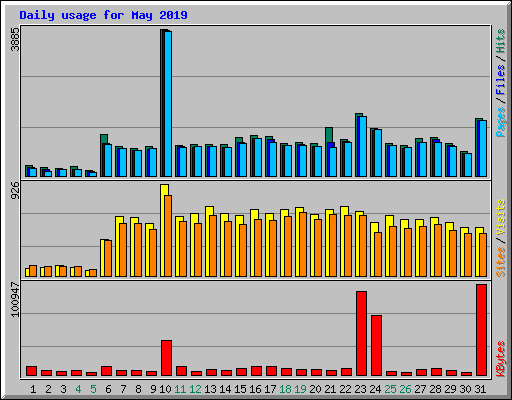The height and width of the screenshot is (400, 512).
Task: Click day 16 on the x-axis
Action: (255, 389)
